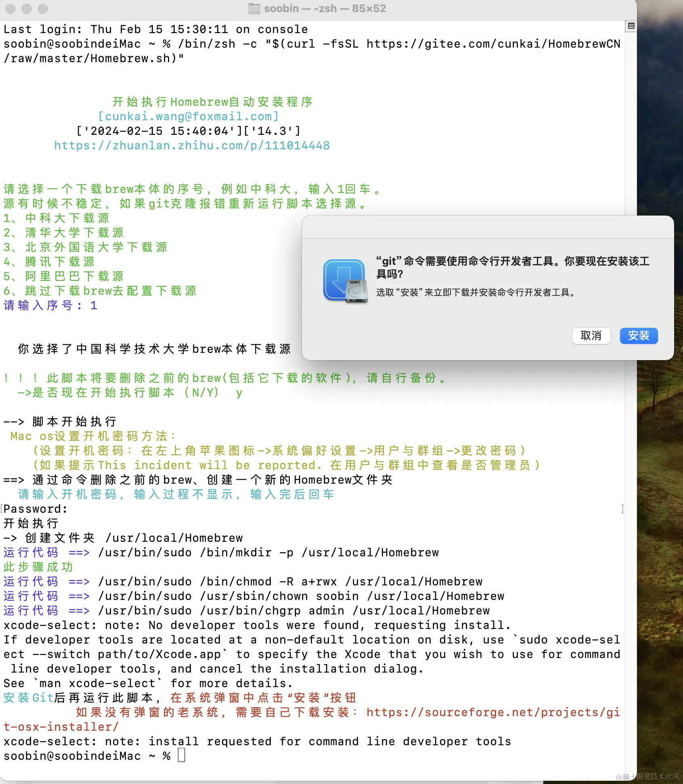This screenshot has width=683, height=784.
Task: Click the 'mkdir -p /usr/local/Homebrew' command line
Action: click(x=221, y=552)
